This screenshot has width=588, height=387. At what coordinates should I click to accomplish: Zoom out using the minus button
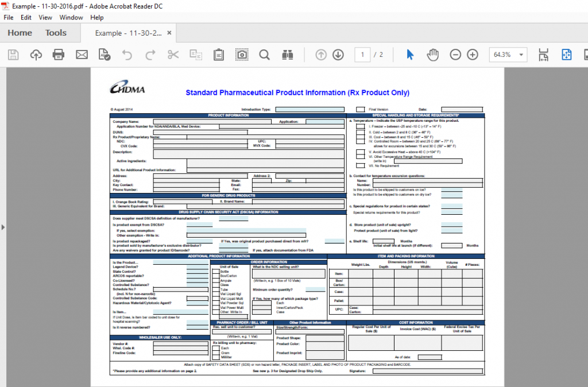point(455,55)
